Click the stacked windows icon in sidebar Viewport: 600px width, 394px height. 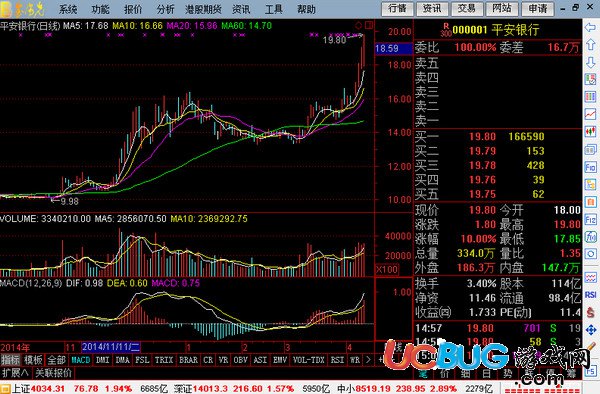(590, 150)
